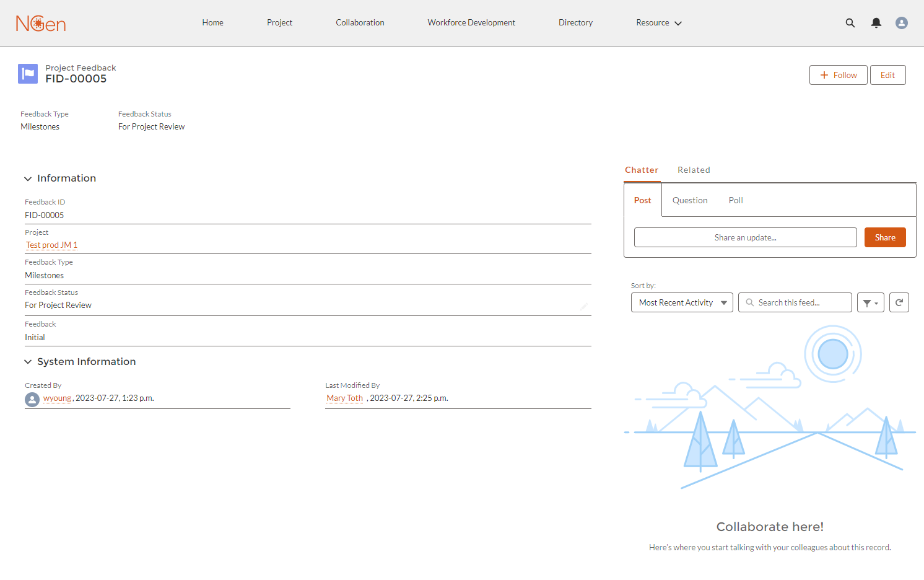
Task: Open the user profile avatar menu
Action: tap(902, 23)
